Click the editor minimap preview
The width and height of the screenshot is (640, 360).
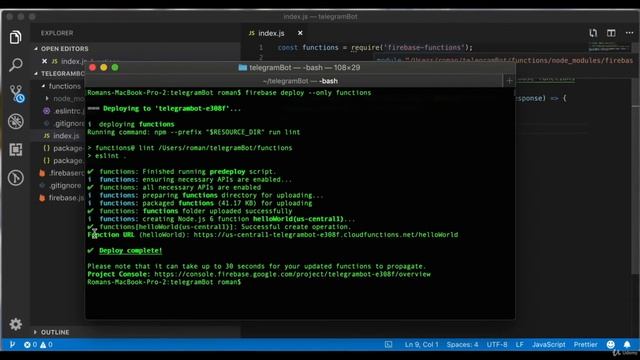pyautogui.click(x=609, y=46)
